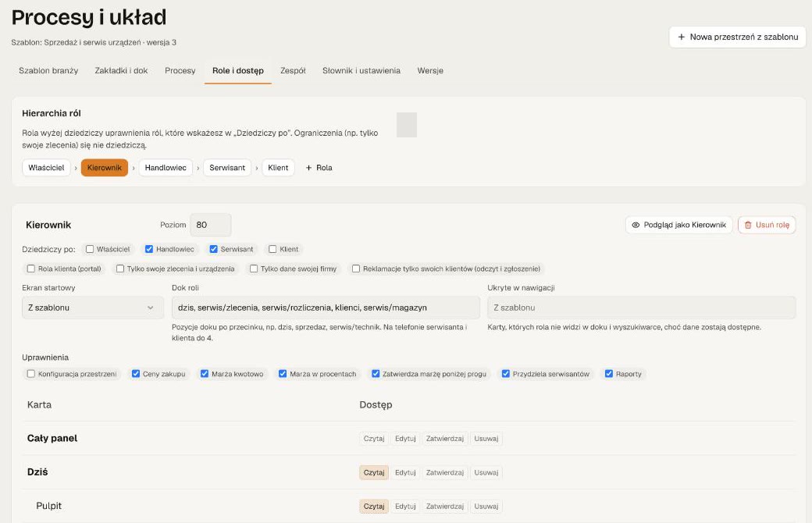Viewport: 812px width, 523px height.
Task: Click the Pulpit row label
Action: coord(48,505)
